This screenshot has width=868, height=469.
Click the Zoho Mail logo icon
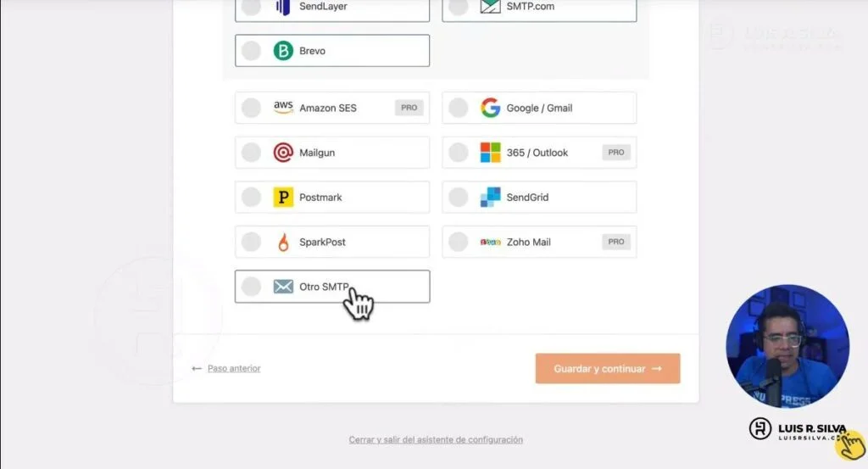[x=491, y=242]
